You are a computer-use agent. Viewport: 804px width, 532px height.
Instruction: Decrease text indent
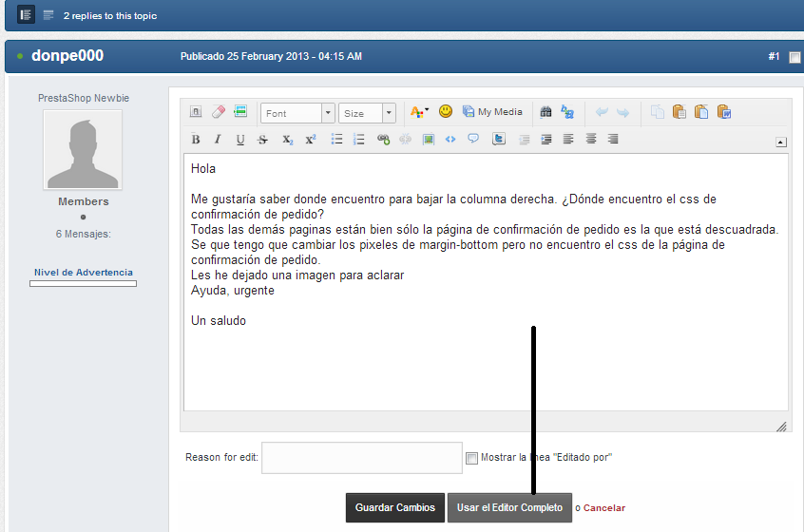coord(524,140)
